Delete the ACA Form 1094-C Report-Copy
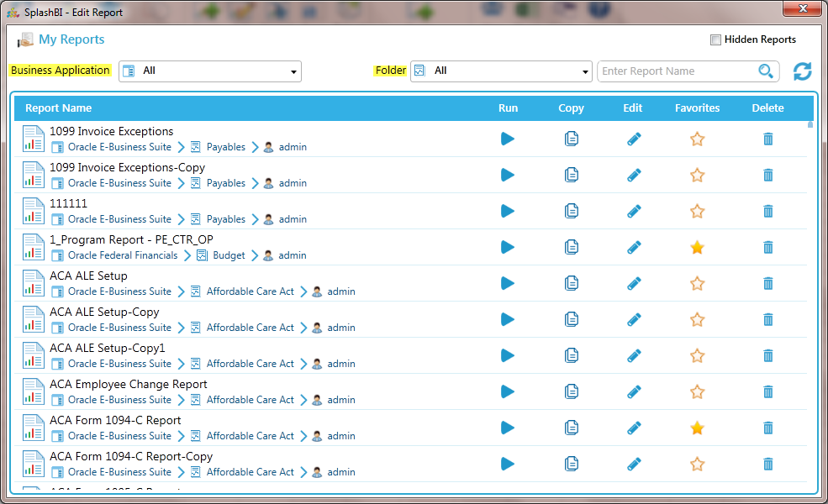This screenshot has height=504, width=828. 767,464
